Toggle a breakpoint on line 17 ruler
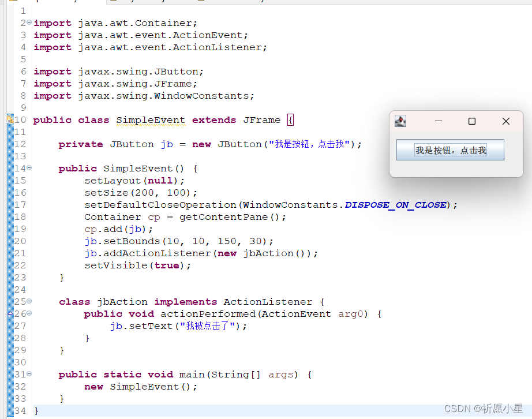Image resolution: width=532 pixels, height=419 pixels. pyautogui.click(x=9, y=204)
